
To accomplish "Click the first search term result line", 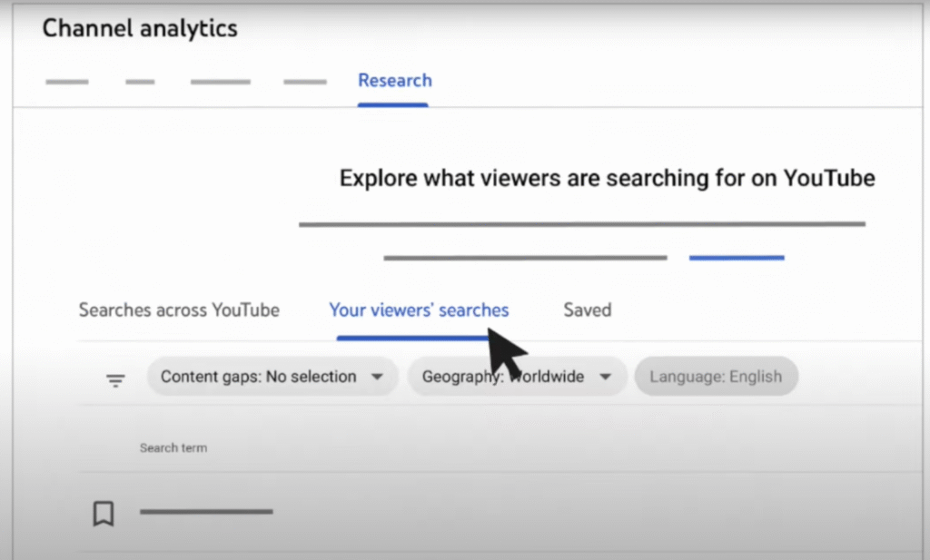I will [206, 512].
